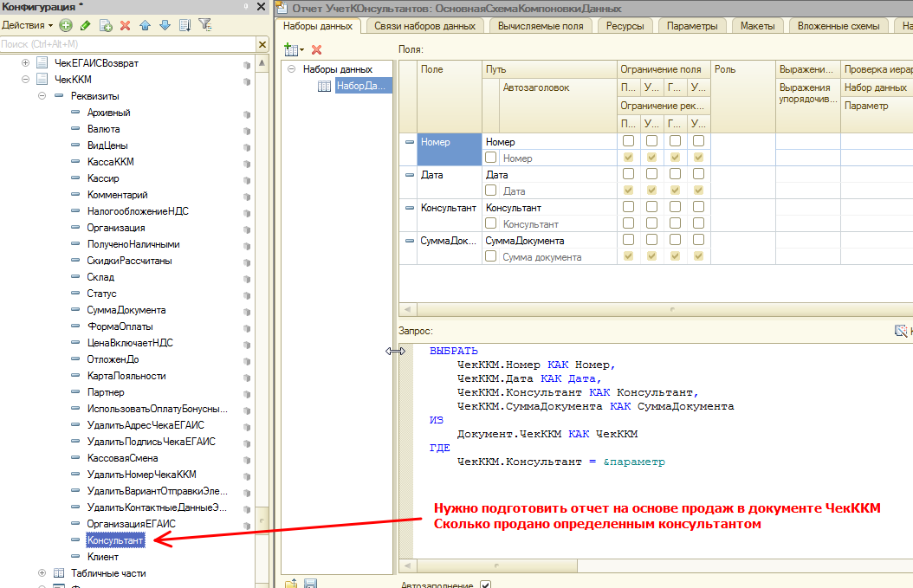Select the Клиент attribute in configuration tree

103,557
